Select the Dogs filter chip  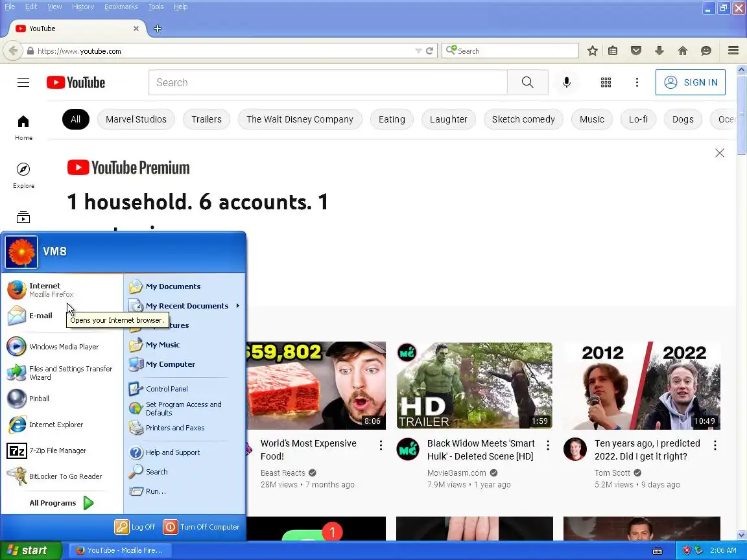pos(683,119)
